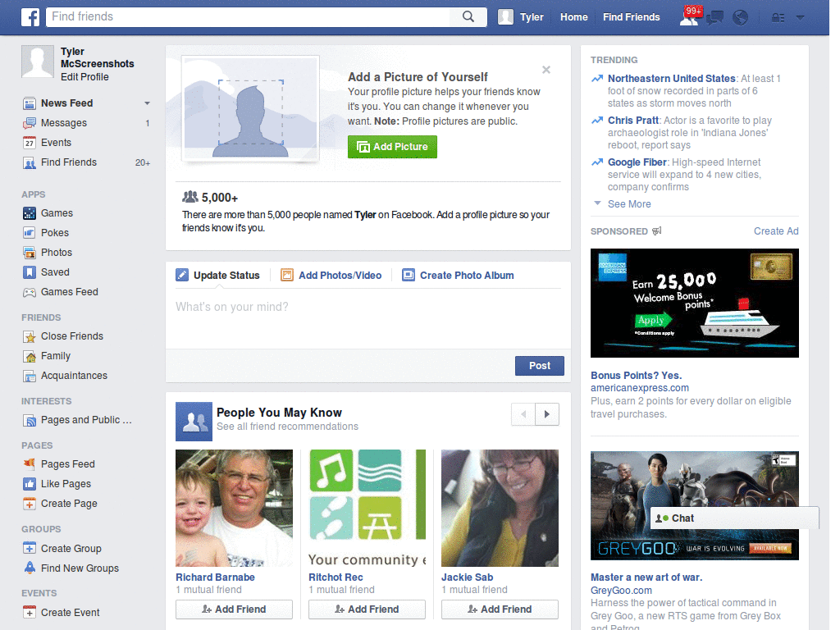Add Jackie Sab as a friend
The height and width of the screenshot is (630, 840).
(500, 609)
